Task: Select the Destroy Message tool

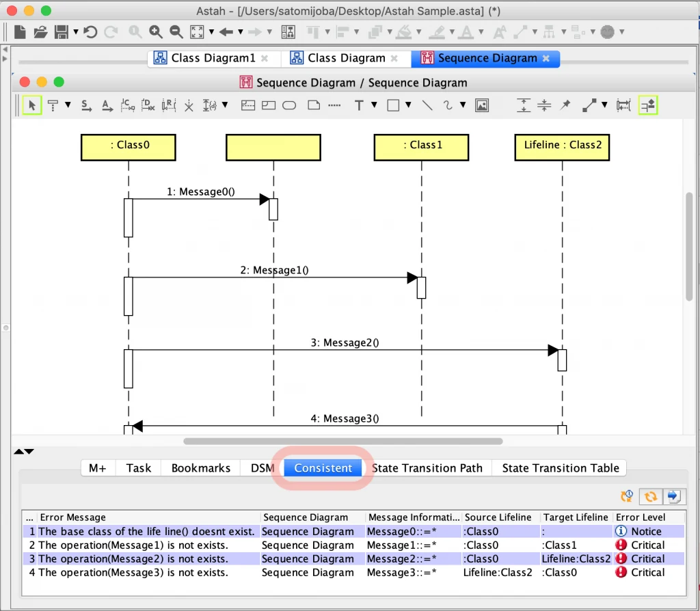Action: (148, 105)
